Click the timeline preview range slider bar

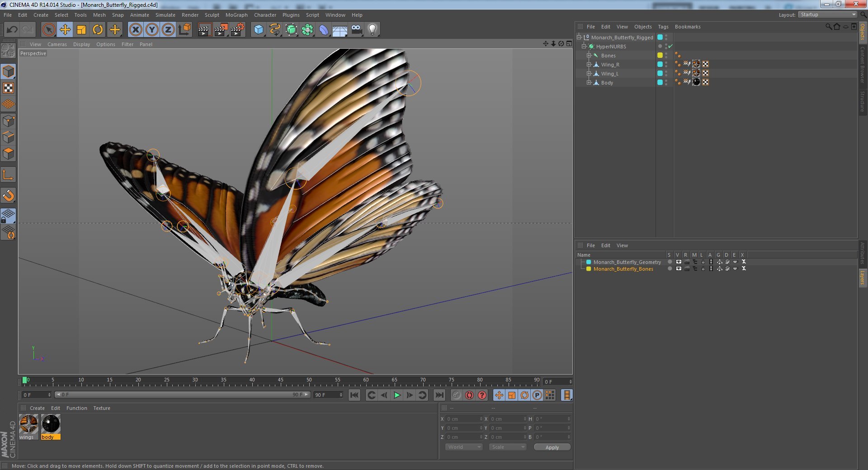point(182,395)
